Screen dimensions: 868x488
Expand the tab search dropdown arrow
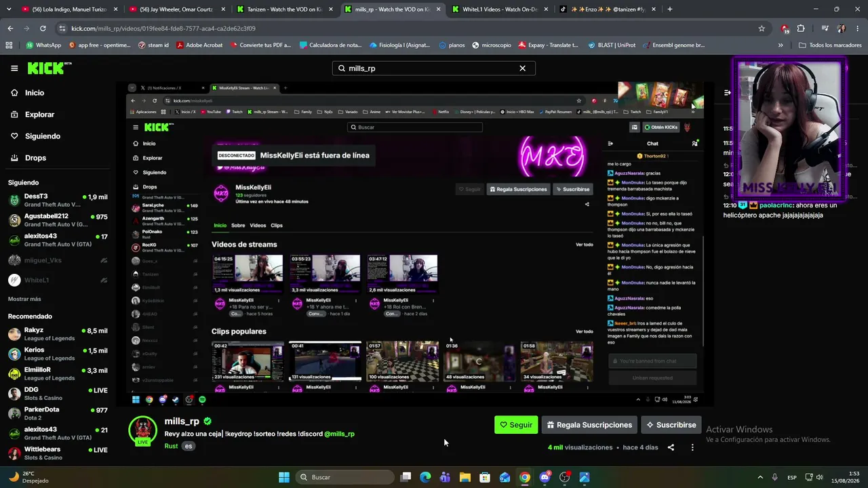[7, 9]
